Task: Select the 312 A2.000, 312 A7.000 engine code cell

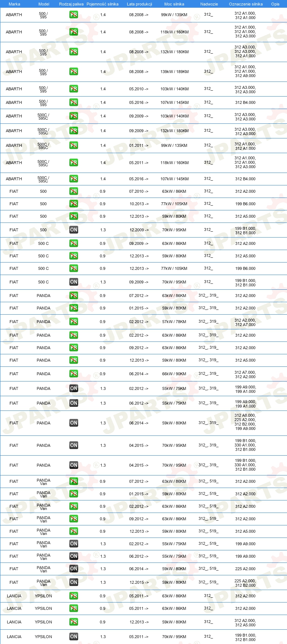Action: click(245, 322)
